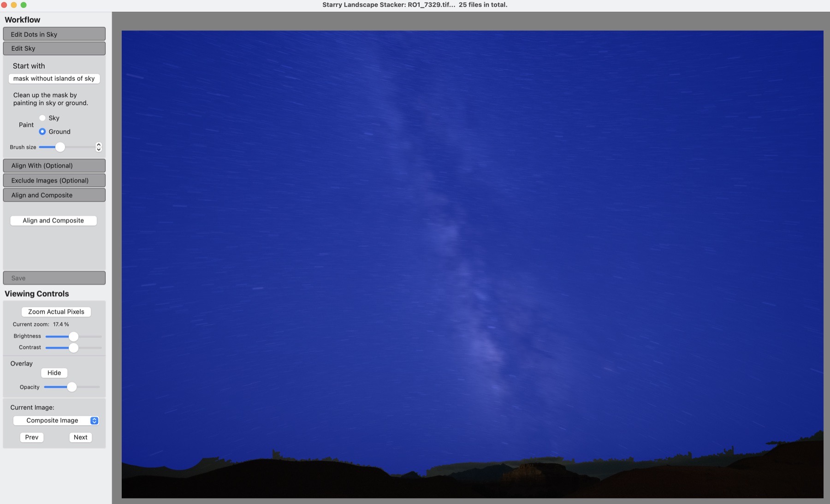Adjust the Brush size slider
Image resolution: width=830 pixels, height=504 pixels.
[x=60, y=147]
